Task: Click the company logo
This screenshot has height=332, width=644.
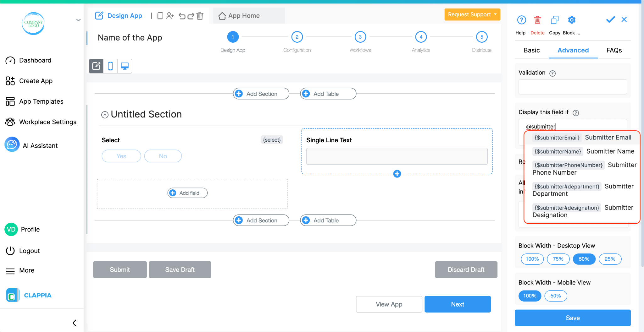Action: tap(33, 24)
